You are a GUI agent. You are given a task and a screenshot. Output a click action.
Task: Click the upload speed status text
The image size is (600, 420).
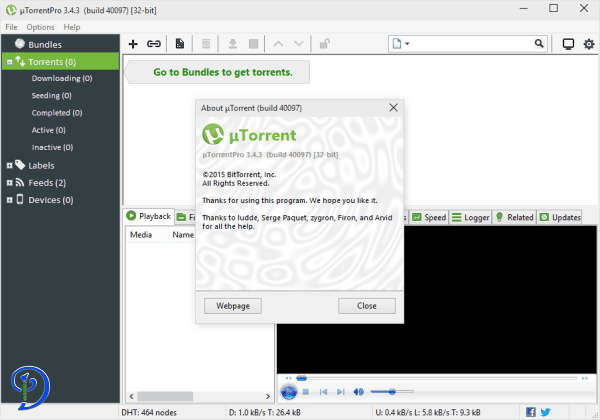428,412
